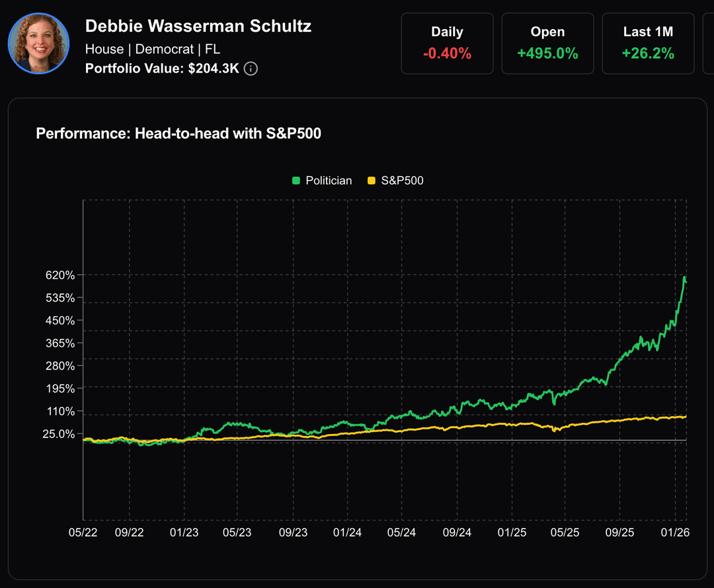The height and width of the screenshot is (588, 714).
Task: Select the Open performance card
Action: [x=547, y=43]
